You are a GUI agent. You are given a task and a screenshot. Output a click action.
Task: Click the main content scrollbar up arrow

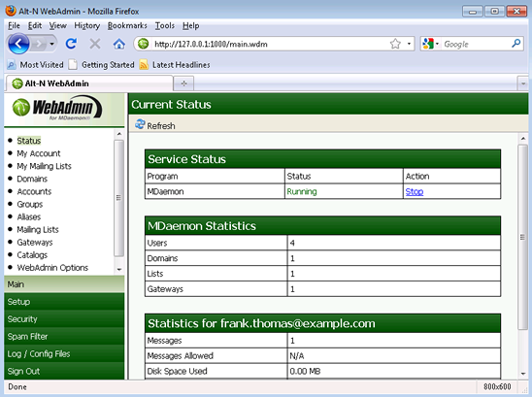click(523, 139)
